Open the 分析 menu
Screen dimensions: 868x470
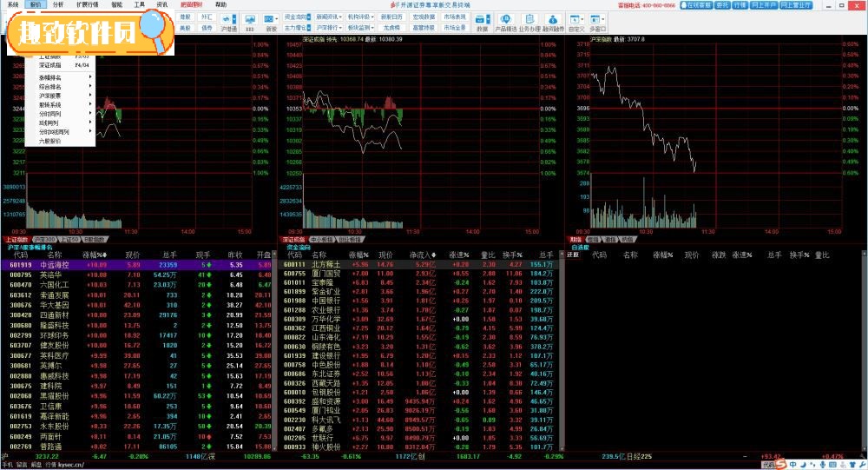pyautogui.click(x=58, y=4)
